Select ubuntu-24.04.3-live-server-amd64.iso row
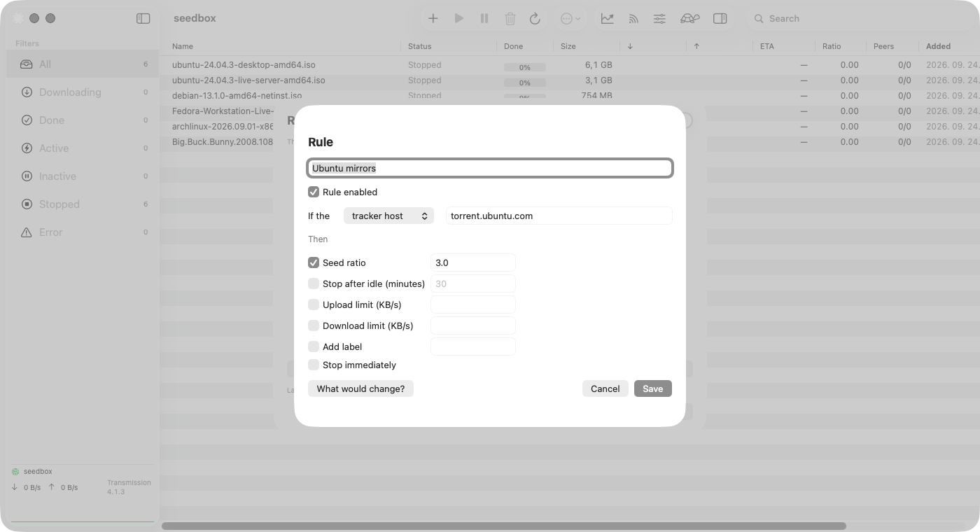980x532 pixels. pyautogui.click(x=570, y=80)
